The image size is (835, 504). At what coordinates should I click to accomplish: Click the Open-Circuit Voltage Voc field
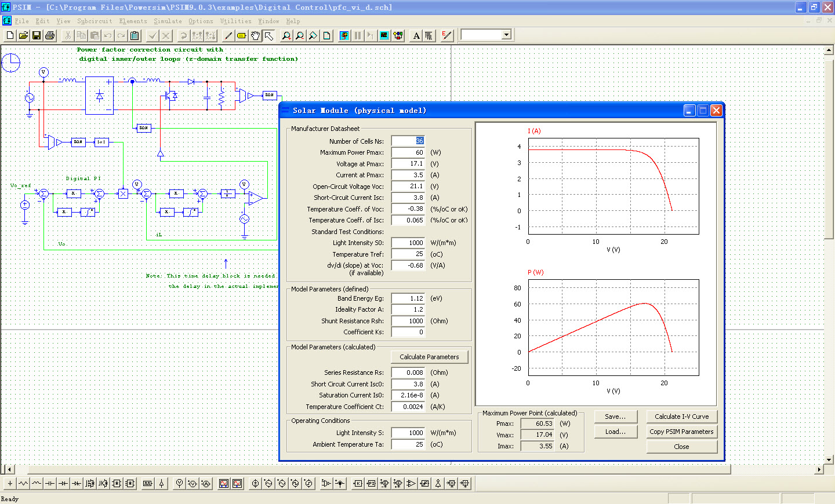[x=408, y=186]
